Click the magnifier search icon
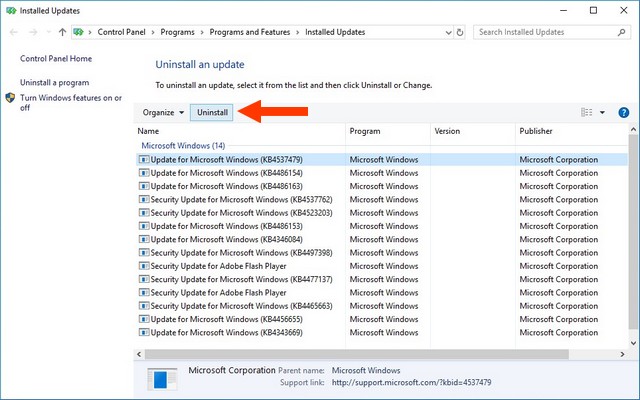The height and width of the screenshot is (400, 640). pos(622,32)
